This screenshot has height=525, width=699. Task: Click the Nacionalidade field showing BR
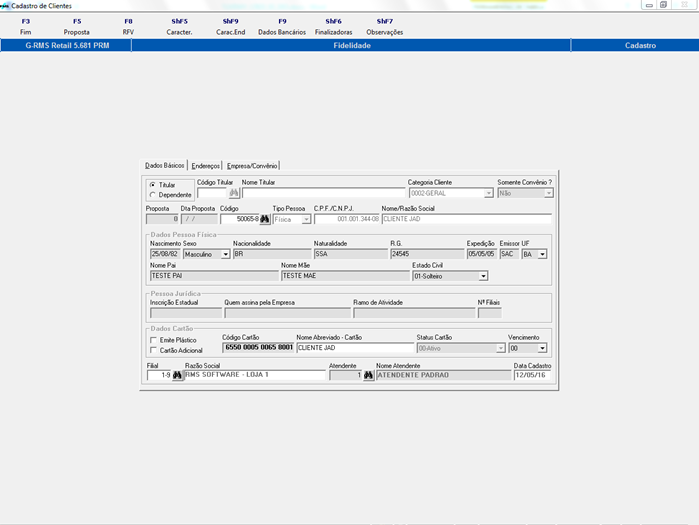[x=272, y=254]
